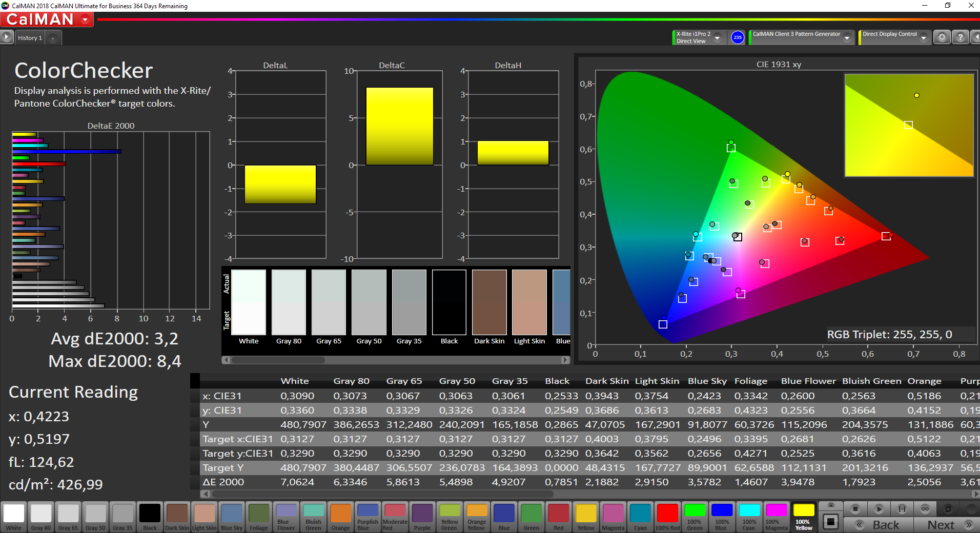Open the help question mark icon
The image size is (980, 533).
[x=961, y=37]
